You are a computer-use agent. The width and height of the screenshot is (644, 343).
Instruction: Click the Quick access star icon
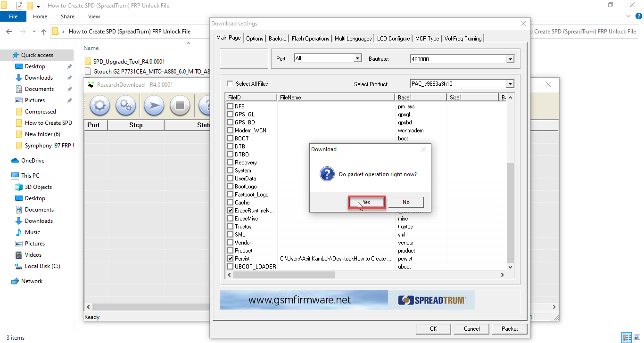click(x=15, y=55)
